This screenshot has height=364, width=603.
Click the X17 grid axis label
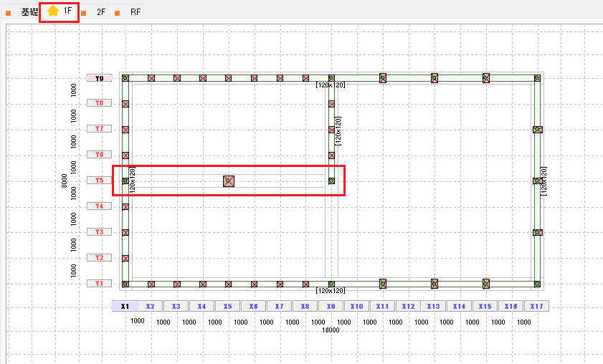pos(536,306)
